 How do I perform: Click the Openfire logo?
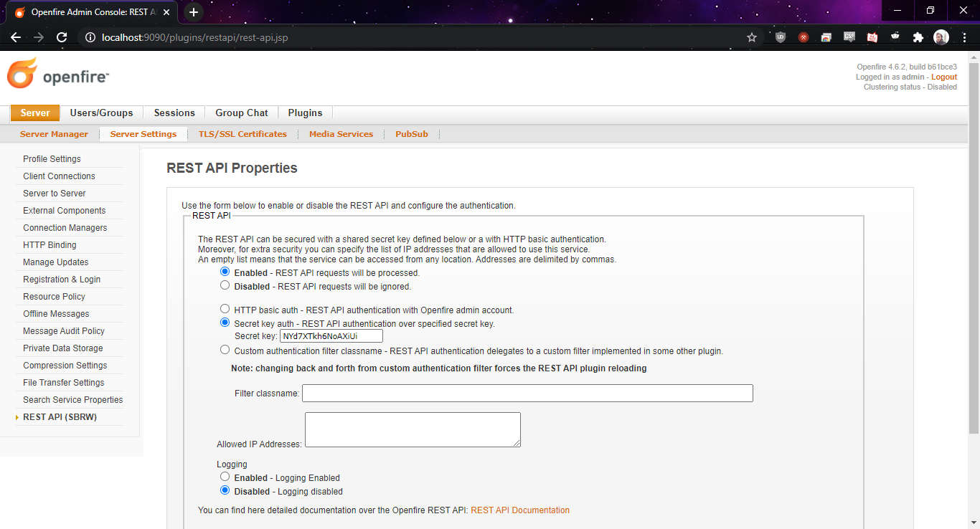58,73
